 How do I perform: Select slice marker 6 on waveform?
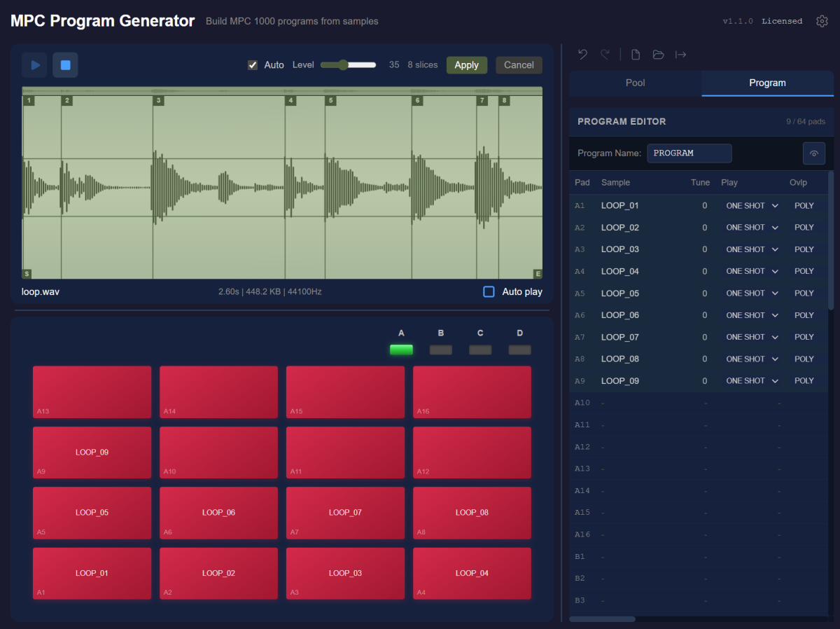coord(418,101)
